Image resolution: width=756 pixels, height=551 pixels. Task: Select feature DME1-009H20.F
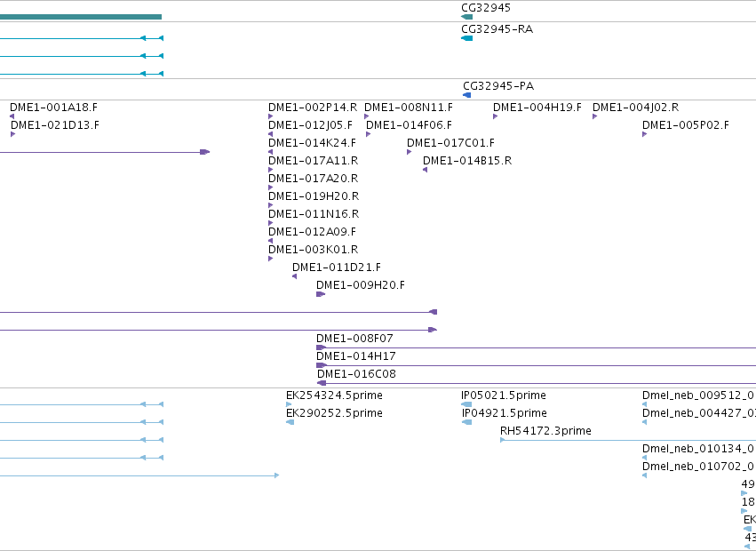361,285
